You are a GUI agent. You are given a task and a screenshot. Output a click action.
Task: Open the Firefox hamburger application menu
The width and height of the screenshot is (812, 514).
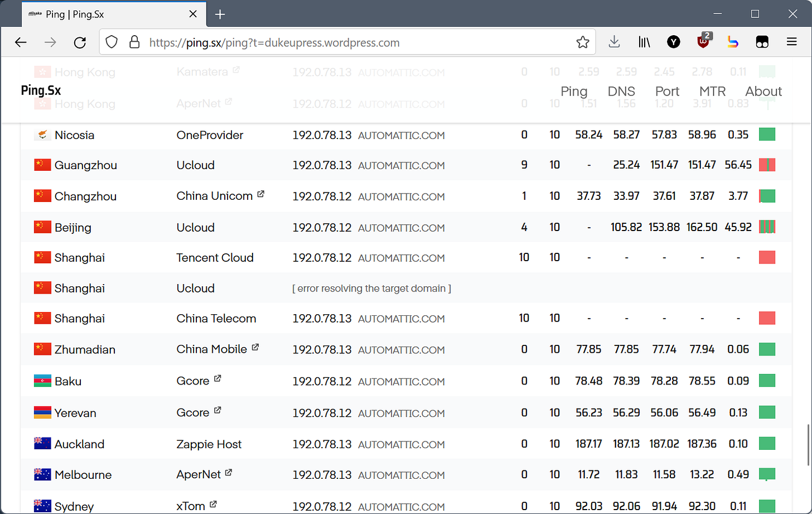(x=792, y=42)
